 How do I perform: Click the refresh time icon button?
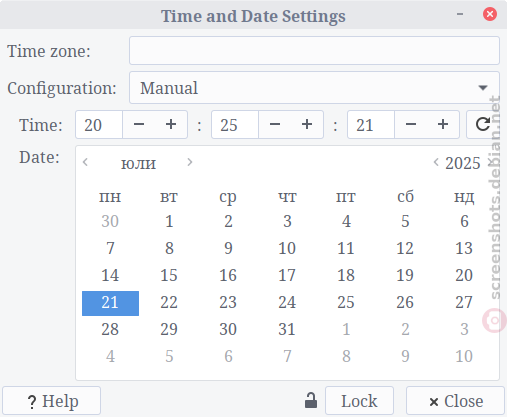(x=482, y=125)
